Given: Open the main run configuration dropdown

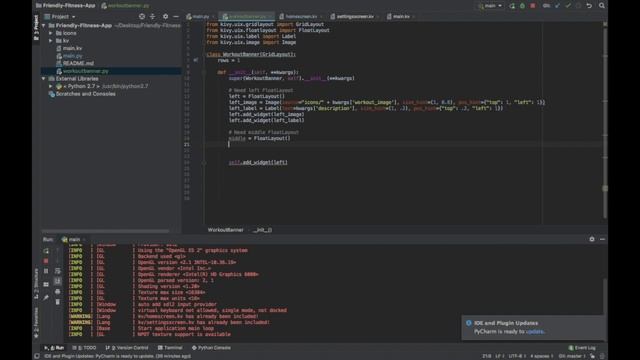Looking at the screenshot, I should click(x=490, y=6).
